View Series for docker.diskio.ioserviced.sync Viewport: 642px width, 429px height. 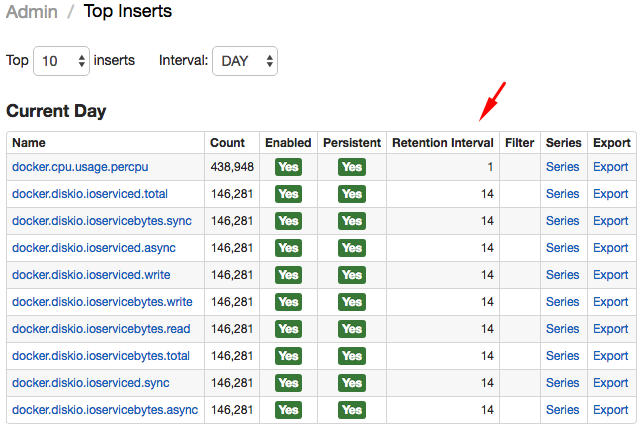[563, 383]
